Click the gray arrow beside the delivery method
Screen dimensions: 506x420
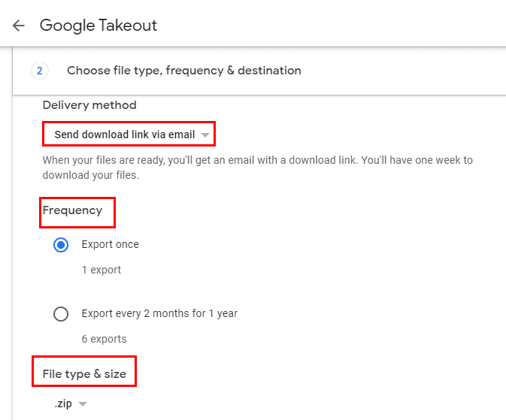(x=205, y=135)
